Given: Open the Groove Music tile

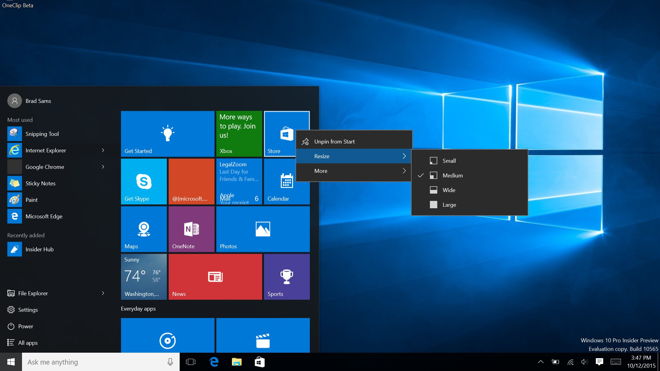Looking at the screenshot, I should pos(168,335).
